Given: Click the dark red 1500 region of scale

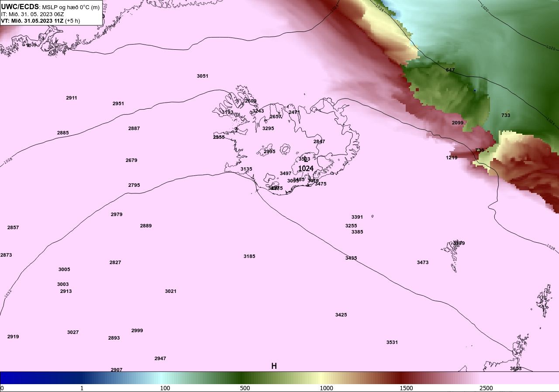Looking at the screenshot, I should pos(402,378).
